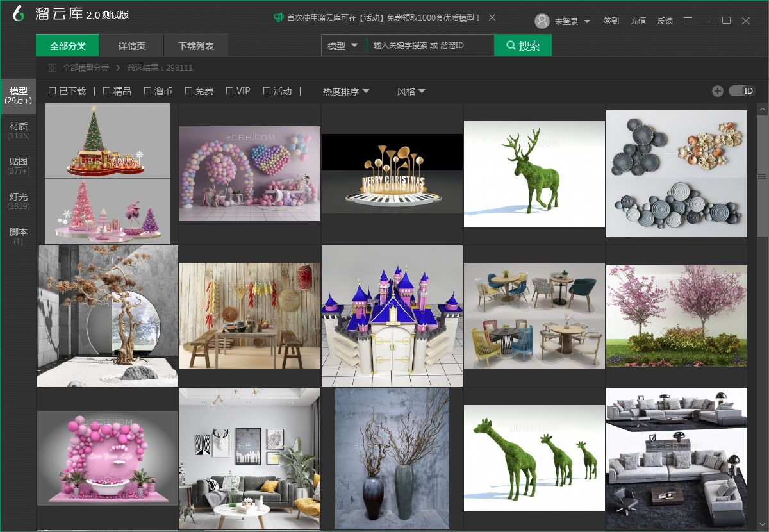769x532 pixels.
Task: Open the hamburger menu icon
Action: pos(688,21)
